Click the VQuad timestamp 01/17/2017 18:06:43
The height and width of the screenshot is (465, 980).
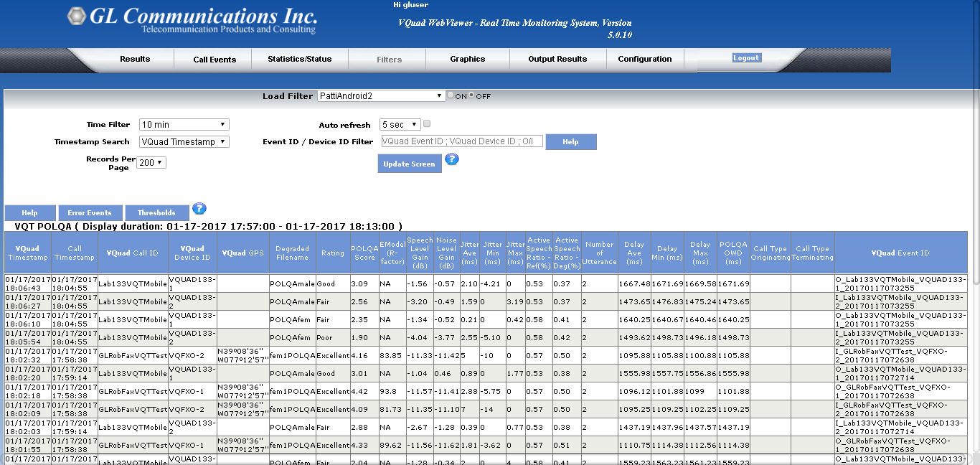pos(27,284)
